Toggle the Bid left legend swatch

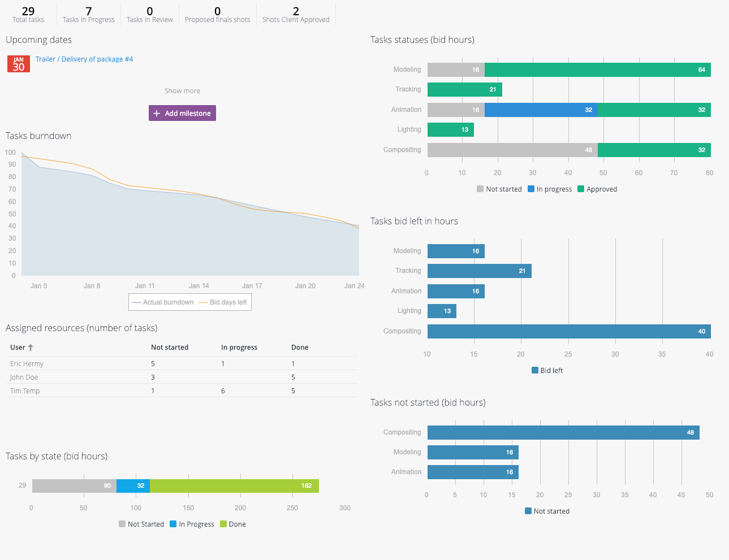(535, 371)
